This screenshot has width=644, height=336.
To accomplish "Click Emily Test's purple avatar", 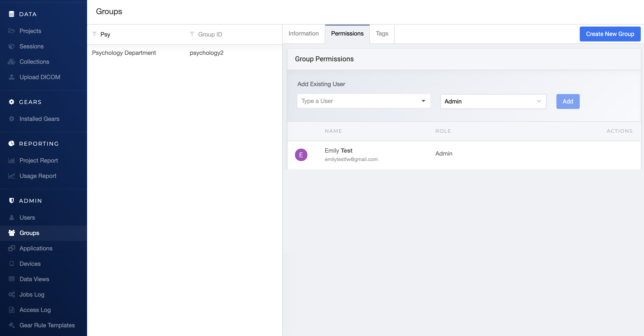I will [x=301, y=155].
